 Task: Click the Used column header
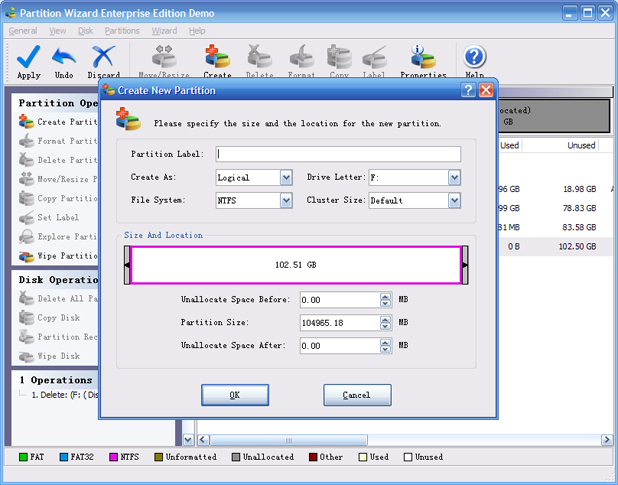pos(510,145)
